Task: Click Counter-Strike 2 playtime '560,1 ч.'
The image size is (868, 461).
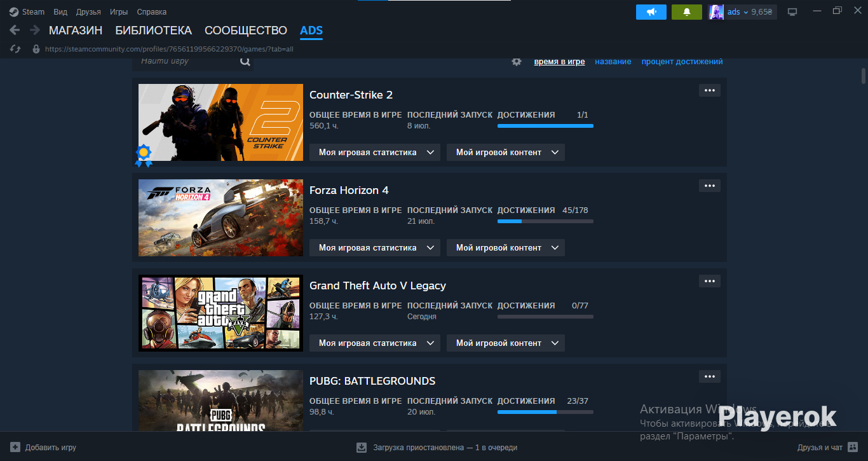Action: click(324, 126)
